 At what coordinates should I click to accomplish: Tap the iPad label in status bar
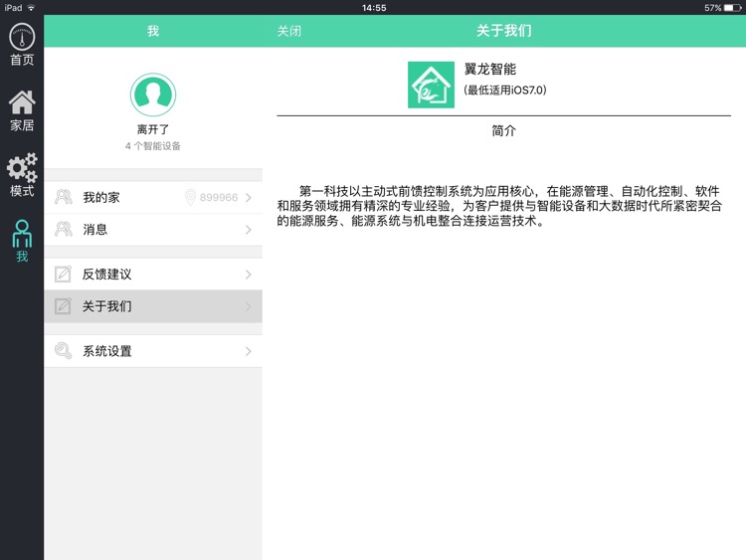coord(13,8)
